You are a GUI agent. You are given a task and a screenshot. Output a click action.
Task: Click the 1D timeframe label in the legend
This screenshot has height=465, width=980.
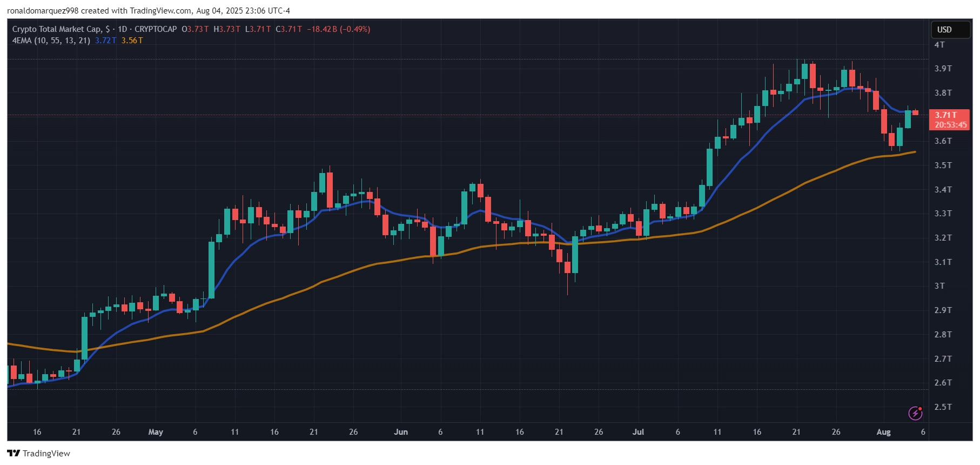(x=123, y=29)
